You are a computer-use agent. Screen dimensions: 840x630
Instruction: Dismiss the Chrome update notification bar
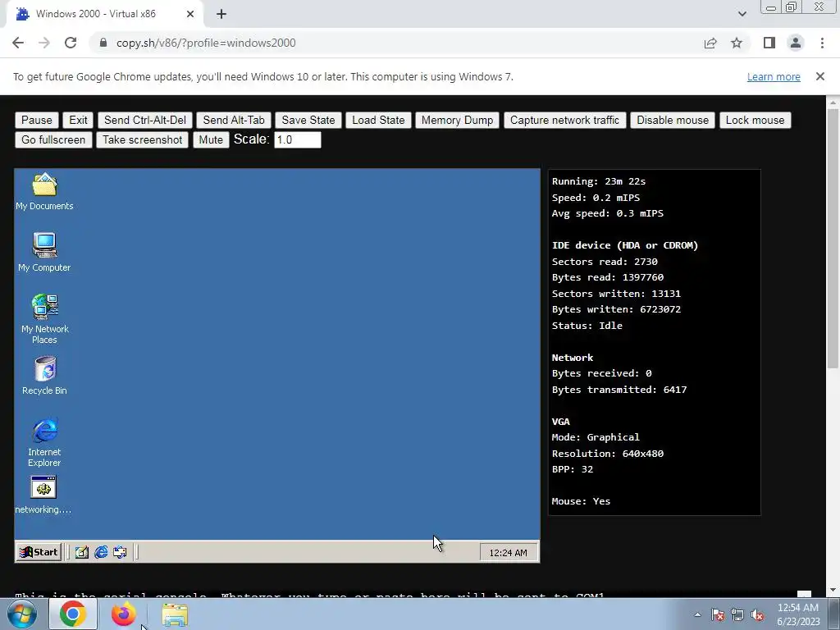(x=820, y=76)
